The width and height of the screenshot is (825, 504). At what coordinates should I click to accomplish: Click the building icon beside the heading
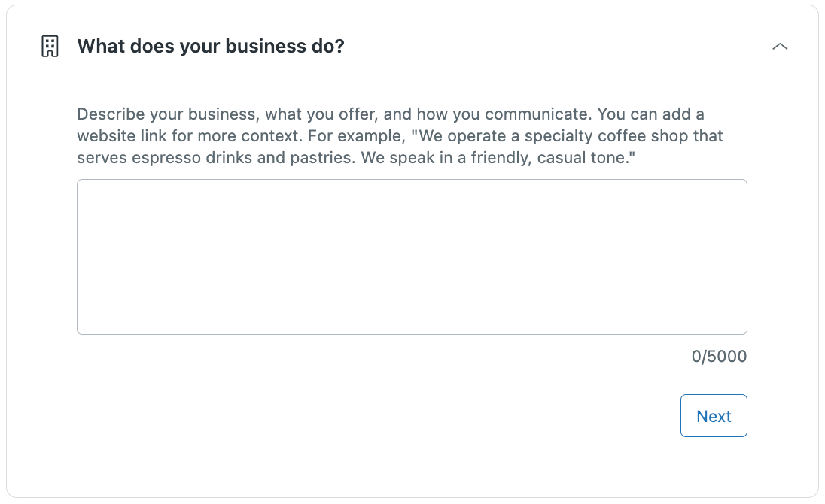[x=49, y=47]
